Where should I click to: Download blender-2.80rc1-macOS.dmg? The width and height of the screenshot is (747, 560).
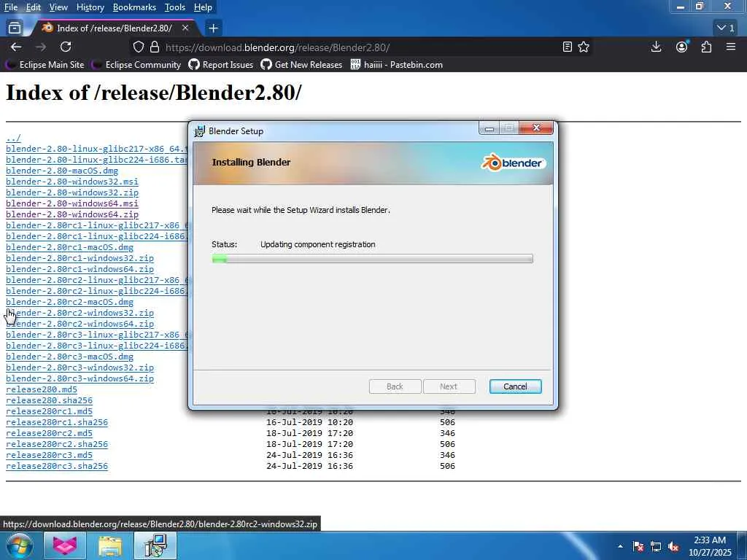[69, 247]
